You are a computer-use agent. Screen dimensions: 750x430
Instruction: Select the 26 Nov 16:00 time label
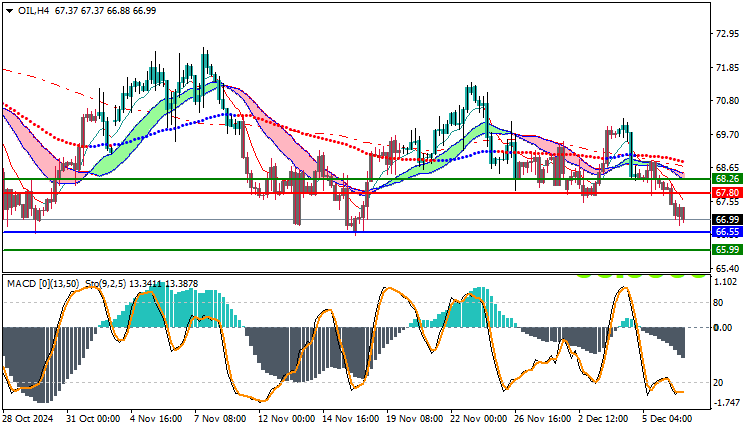(x=542, y=419)
